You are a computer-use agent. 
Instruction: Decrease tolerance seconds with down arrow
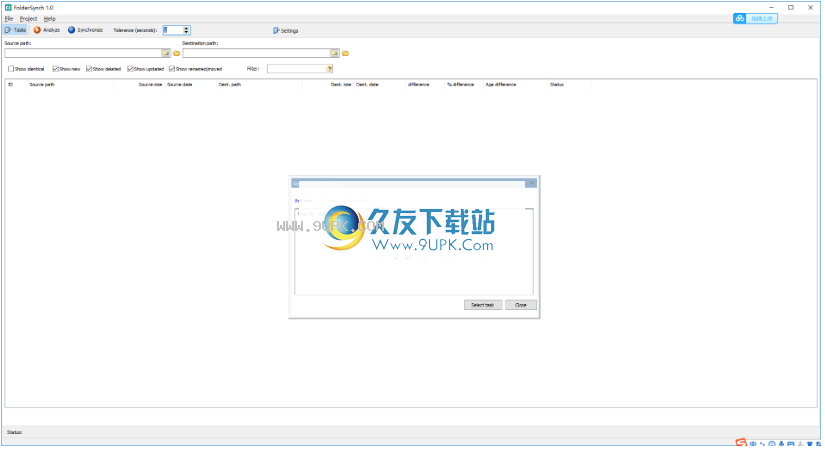(x=186, y=33)
